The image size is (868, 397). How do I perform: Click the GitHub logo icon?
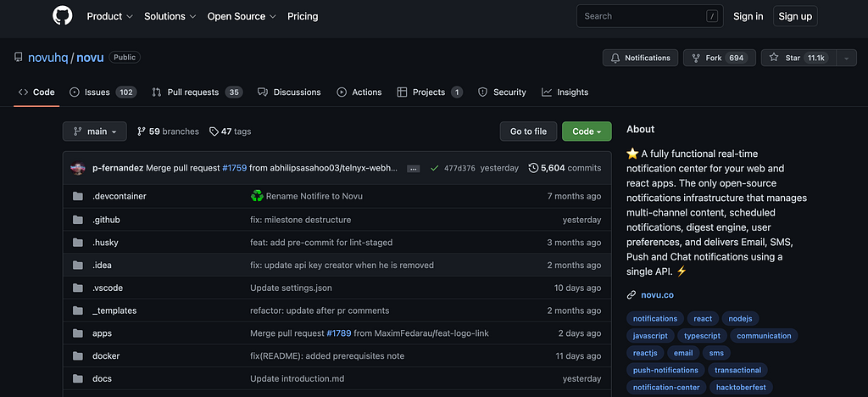[63, 16]
